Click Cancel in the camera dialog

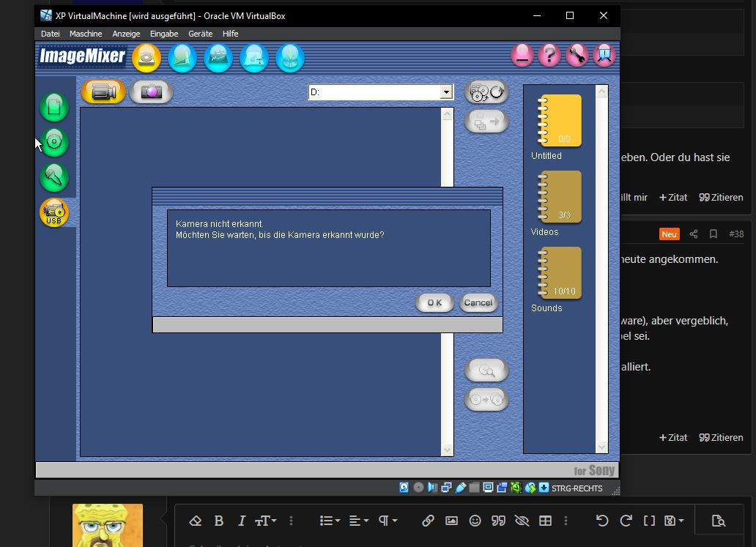coord(478,302)
